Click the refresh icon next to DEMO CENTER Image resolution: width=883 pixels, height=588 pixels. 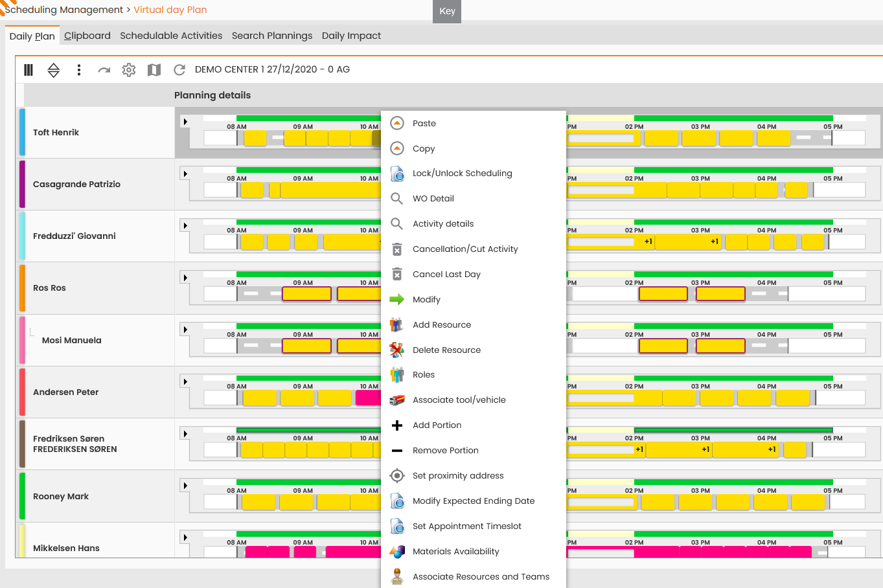click(179, 70)
